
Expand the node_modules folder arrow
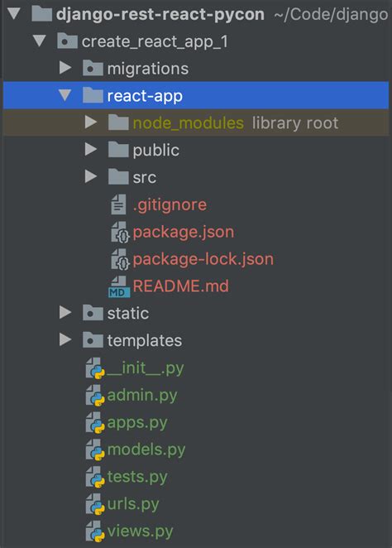tap(91, 123)
